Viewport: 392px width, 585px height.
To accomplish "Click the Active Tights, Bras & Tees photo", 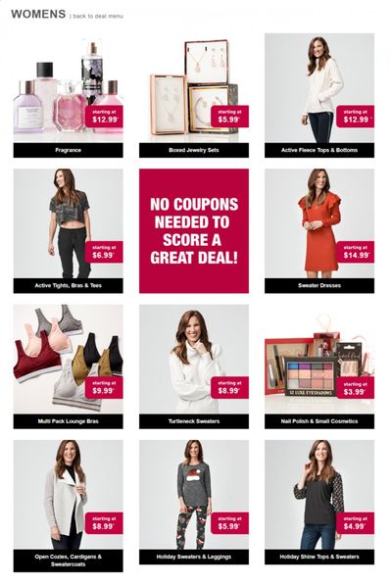I will pos(69,223).
